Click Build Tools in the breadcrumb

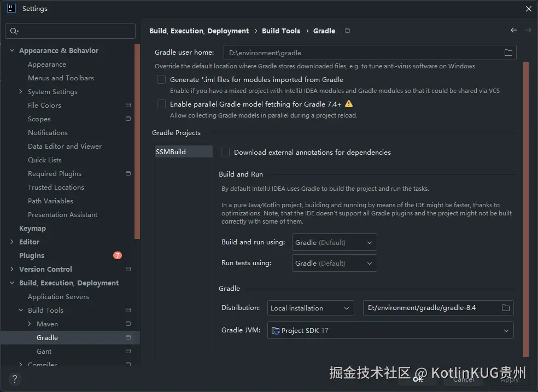(281, 31)
